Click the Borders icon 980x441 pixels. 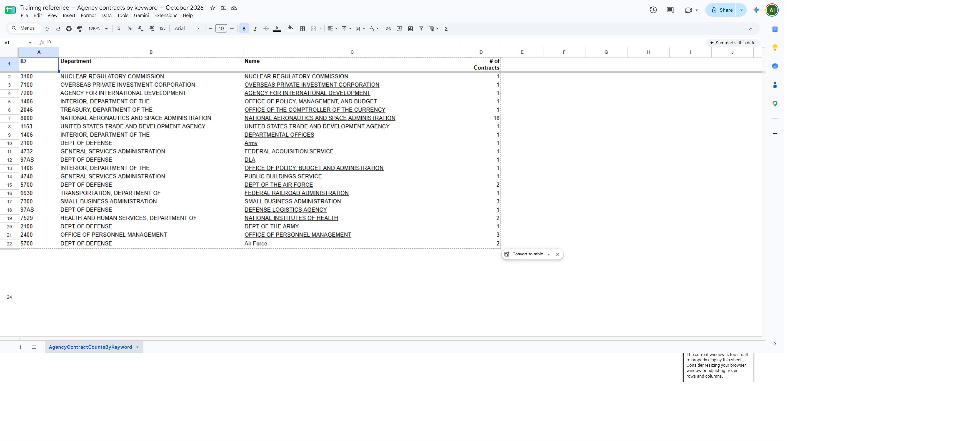302,29
